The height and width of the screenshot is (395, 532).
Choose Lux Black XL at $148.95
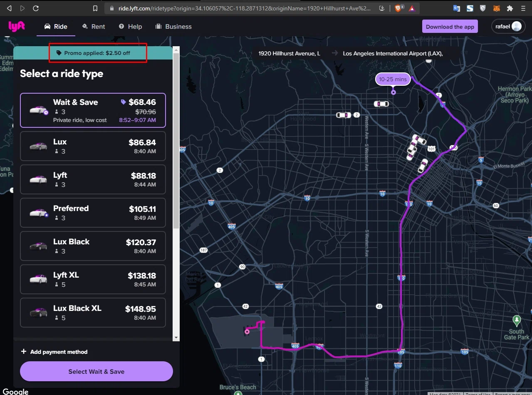(x=93, y=313)
